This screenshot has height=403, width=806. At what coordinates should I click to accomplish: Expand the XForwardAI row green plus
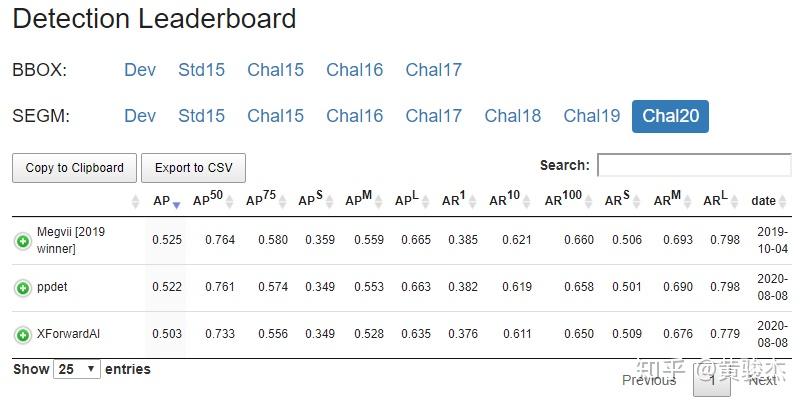22,335
